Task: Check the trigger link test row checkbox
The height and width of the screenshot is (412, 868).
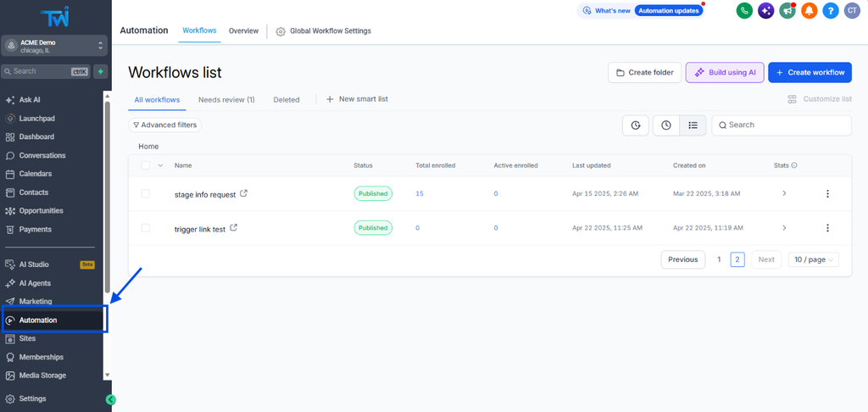Action: (x=146, y=227)
